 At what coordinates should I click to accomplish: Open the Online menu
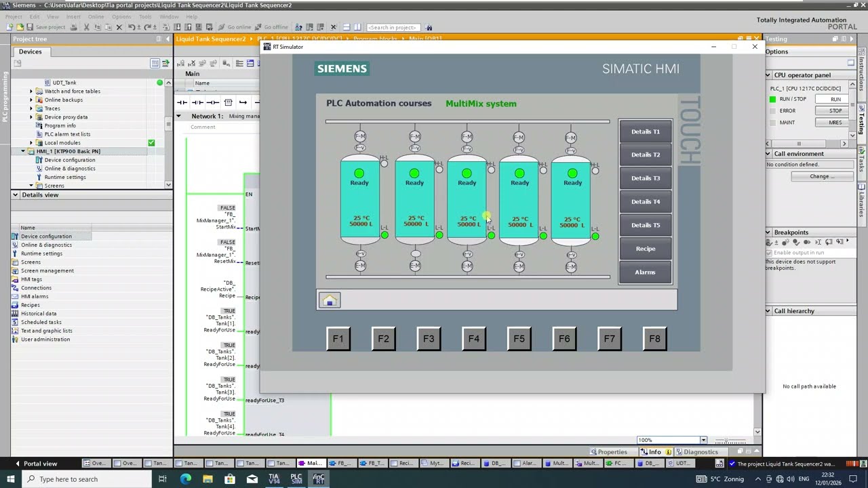(x=96, y=16)
